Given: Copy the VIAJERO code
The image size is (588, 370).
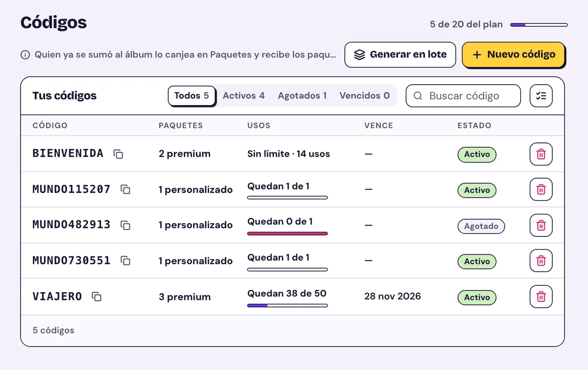Looking at the screenshot, I should tap(97, 297).
